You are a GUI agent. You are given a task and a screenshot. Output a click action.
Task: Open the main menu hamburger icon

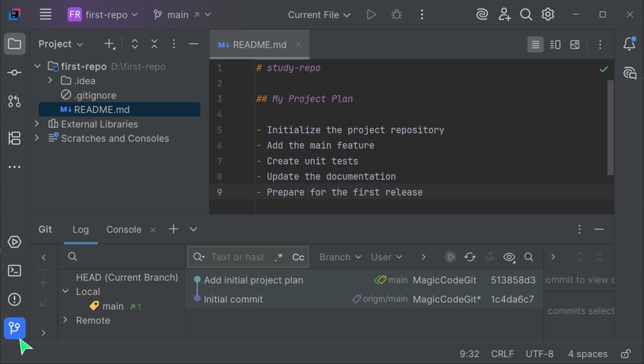[45, 14]
